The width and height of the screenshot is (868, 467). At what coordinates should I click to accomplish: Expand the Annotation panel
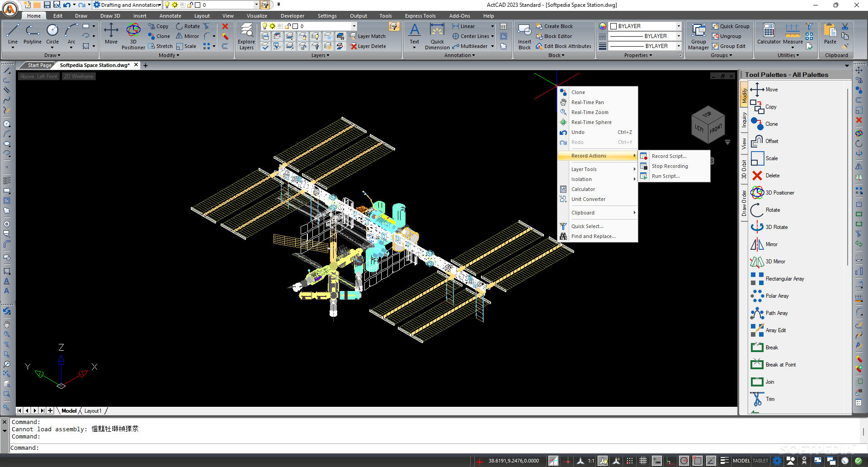tap(459, 55)
